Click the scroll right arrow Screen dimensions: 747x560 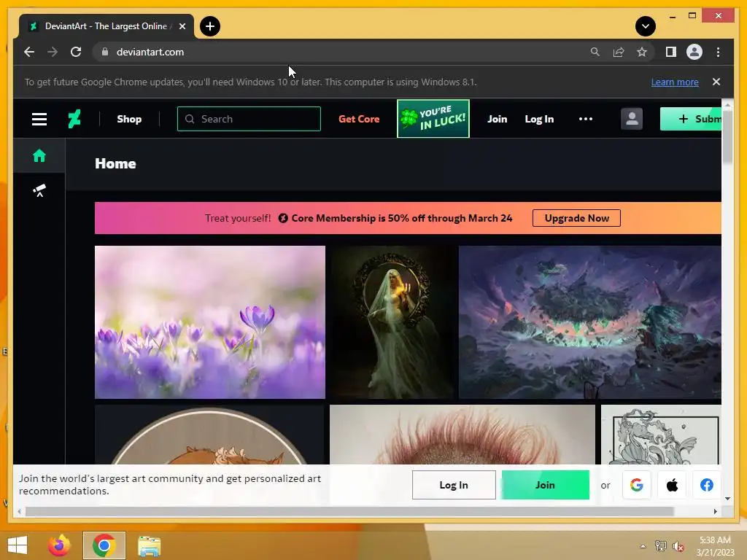[715, 511]
